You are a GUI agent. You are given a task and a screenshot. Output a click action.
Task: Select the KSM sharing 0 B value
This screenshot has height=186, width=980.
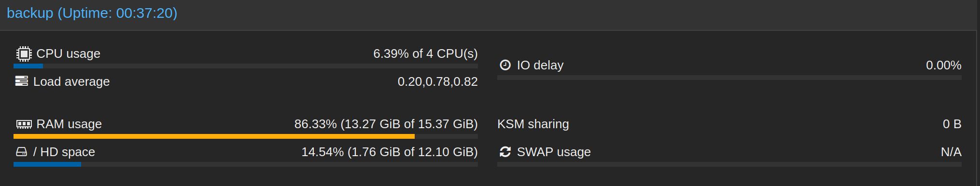pos(952,124)
